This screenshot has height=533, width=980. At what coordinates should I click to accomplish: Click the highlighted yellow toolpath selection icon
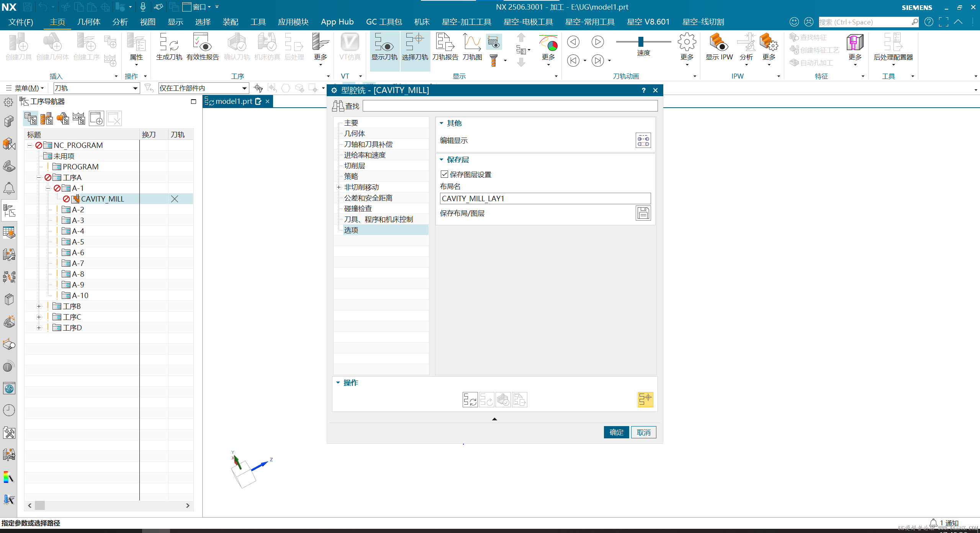[645, 400]
